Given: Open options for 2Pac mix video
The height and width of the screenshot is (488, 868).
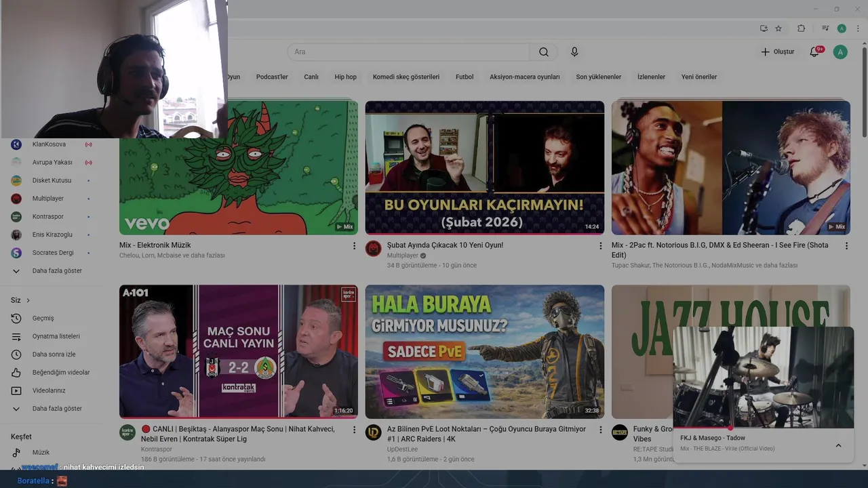Looking at the screenshot, I should click(846, 245).
